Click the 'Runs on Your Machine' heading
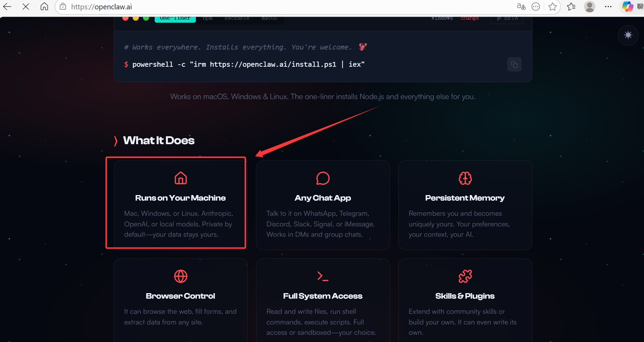Image resolution: width=644 pixels, height=342 pixels. (x=180, y=198)
